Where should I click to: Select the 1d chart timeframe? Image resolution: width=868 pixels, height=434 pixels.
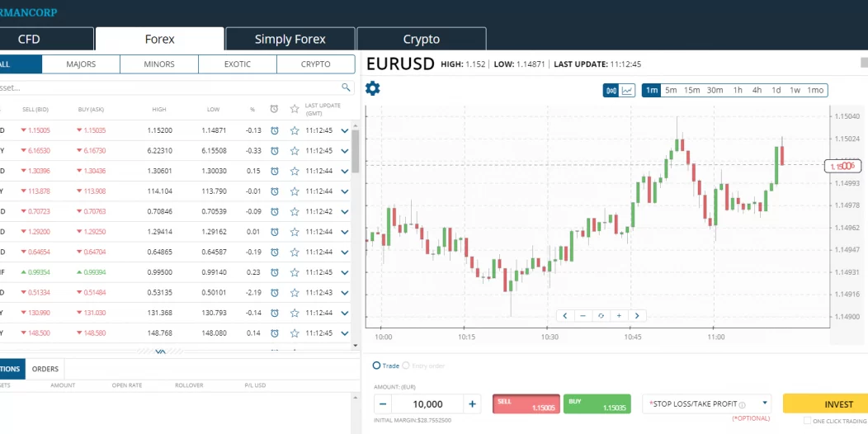(x=776, y=90)
